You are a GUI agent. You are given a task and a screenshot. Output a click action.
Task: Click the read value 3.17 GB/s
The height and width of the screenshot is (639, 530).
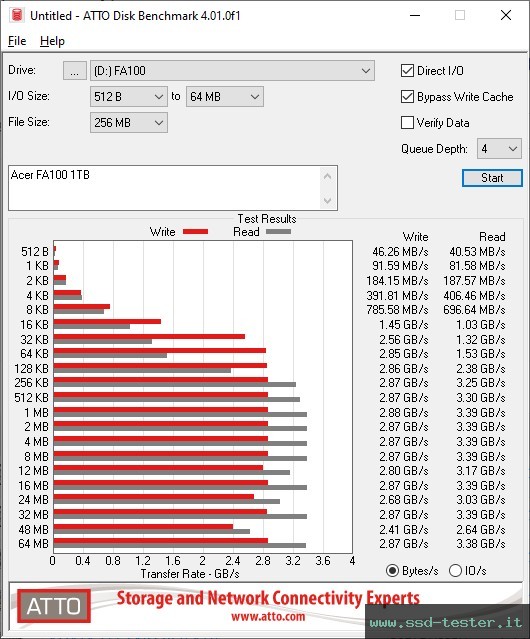(481, 471)
